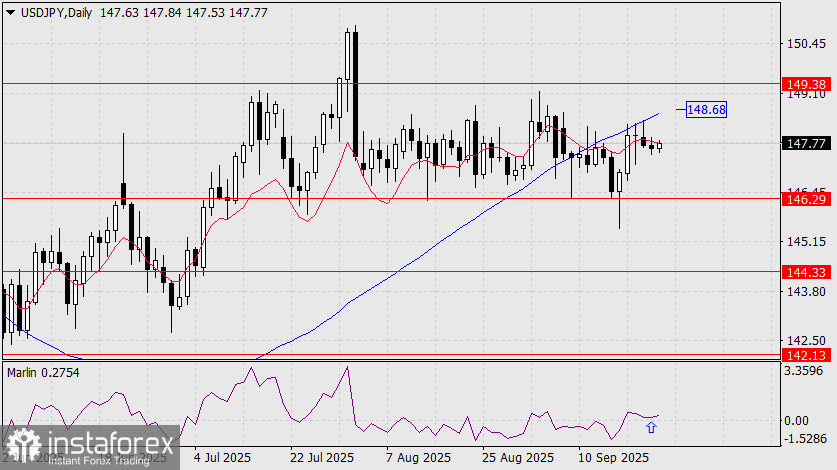Click the 3.3596 oscillator scale value
This screenshot has width=837, height=470.
pos(803,371)
